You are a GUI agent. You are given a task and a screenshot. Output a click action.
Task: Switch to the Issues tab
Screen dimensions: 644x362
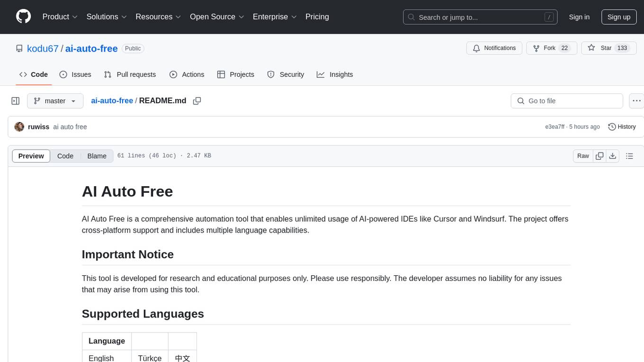[x=75, y=74]
